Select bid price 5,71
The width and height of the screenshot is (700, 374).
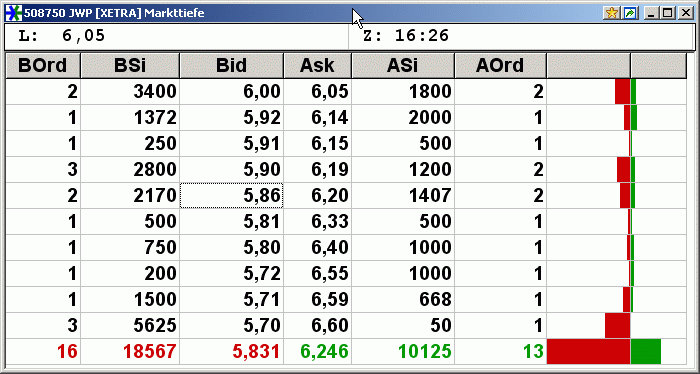(x=231, y=299)
